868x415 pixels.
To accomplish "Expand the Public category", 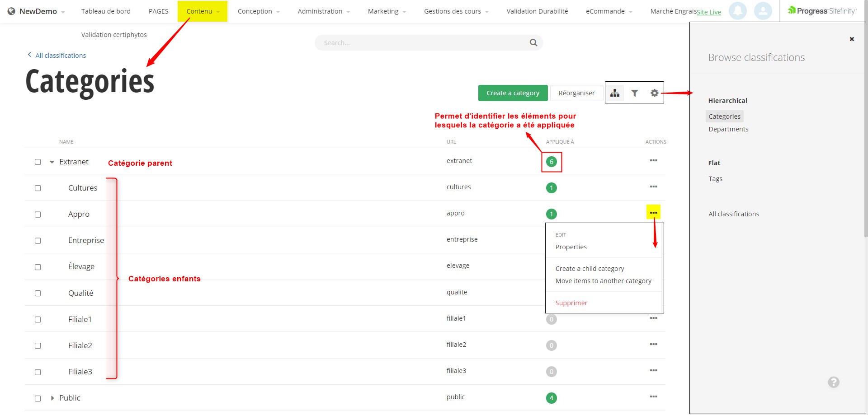I will coord(52,398).
